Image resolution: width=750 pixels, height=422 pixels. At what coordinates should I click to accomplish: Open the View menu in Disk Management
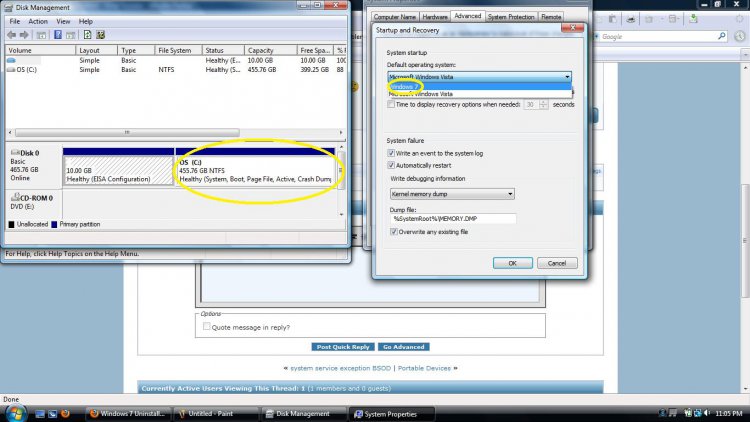(63, 22)
